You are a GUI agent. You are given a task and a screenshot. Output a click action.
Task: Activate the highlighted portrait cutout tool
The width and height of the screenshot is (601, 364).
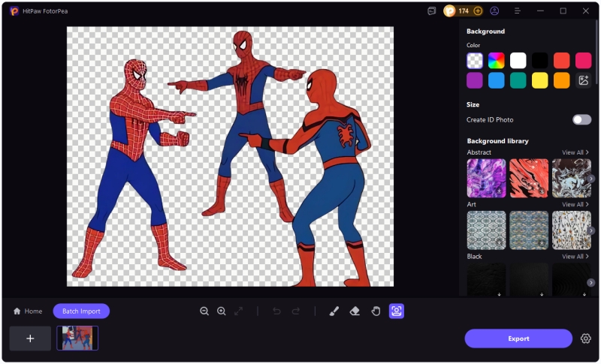397,311
